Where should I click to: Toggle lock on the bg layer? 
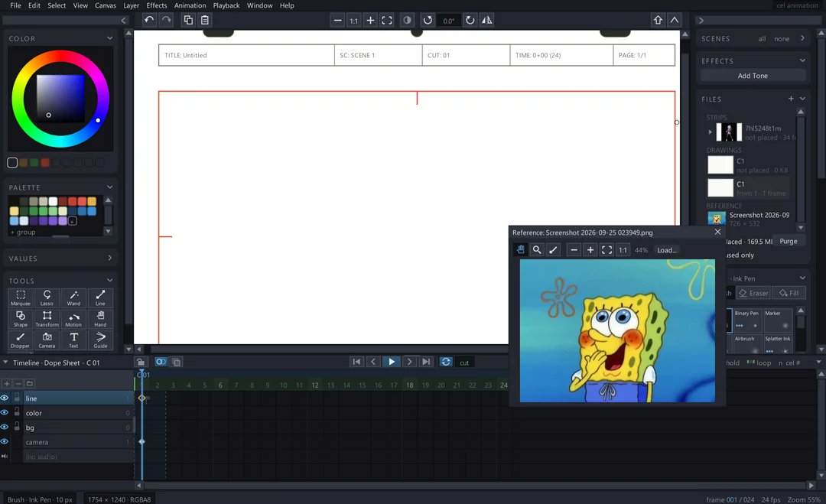point(17,427)
